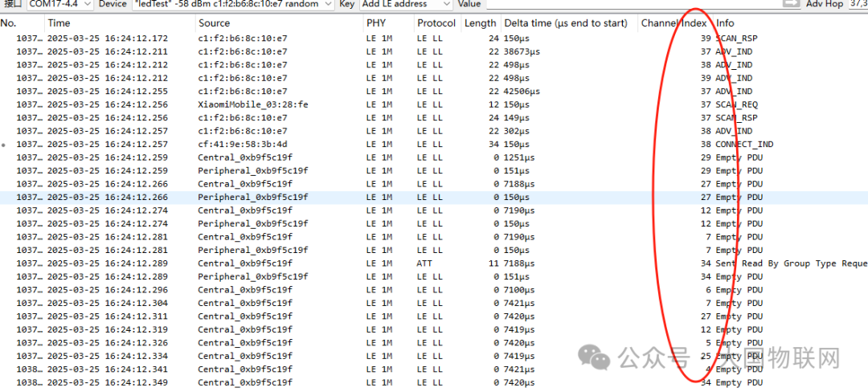This screenshot has width=868, height=392.
Task: Select the packet with delta 42506µs
Action: click(434, 92)
